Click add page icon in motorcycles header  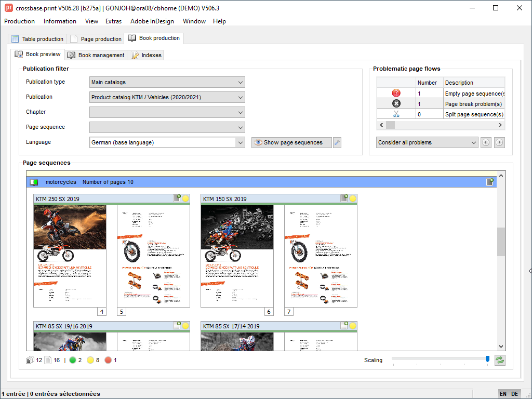tap(489, 182)
